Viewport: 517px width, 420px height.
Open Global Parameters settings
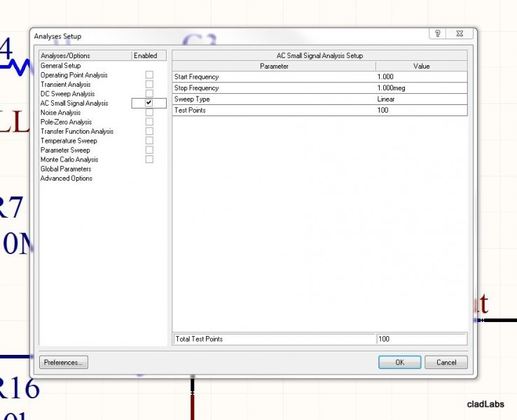[x=66, y=169]
